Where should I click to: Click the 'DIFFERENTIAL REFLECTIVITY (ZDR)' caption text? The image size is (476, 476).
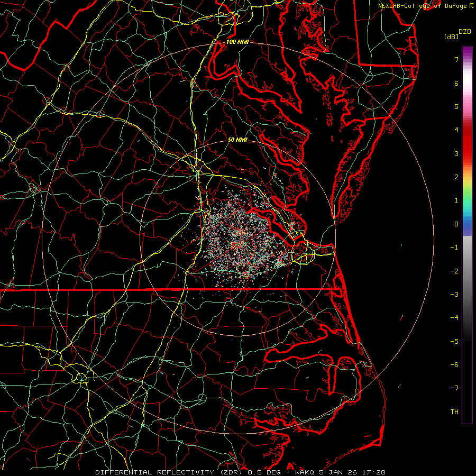pyautogui.click(x=170, y=472)
